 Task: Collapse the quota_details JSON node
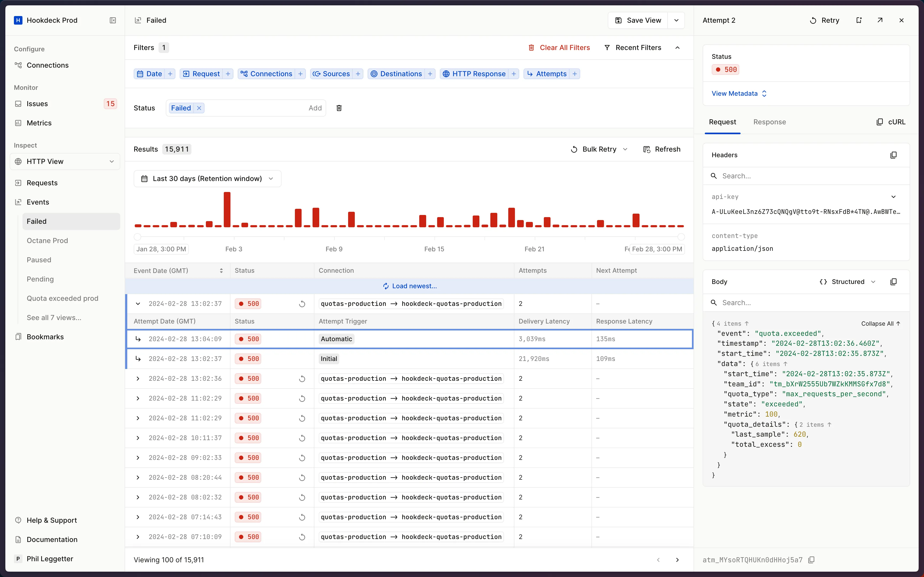coord(829,424)
